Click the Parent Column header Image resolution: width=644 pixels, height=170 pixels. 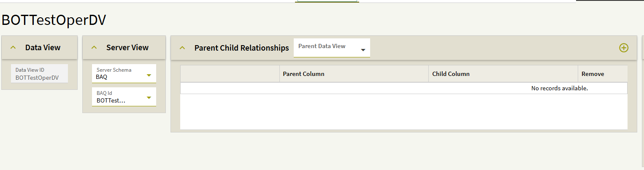pos(303,74)
